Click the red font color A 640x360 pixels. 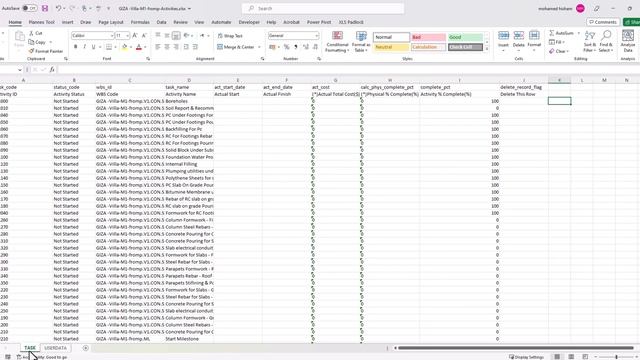click(x=139, y=47)
